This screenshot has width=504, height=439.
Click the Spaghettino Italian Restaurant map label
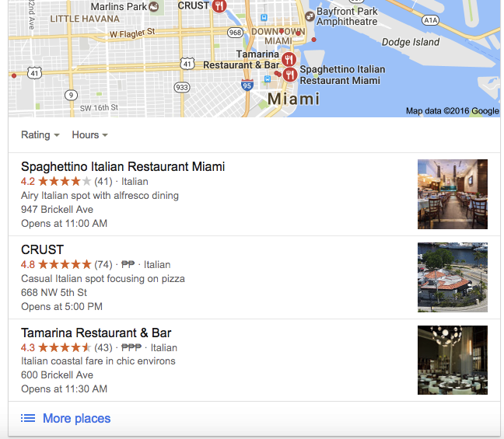pos(342,75)
